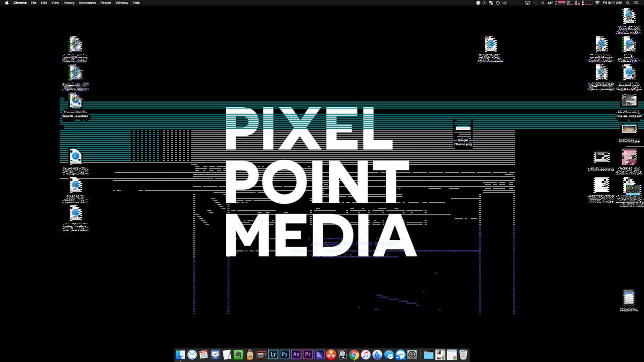Open Finder from the dock

pyautogui.click(x=180, y=354)
